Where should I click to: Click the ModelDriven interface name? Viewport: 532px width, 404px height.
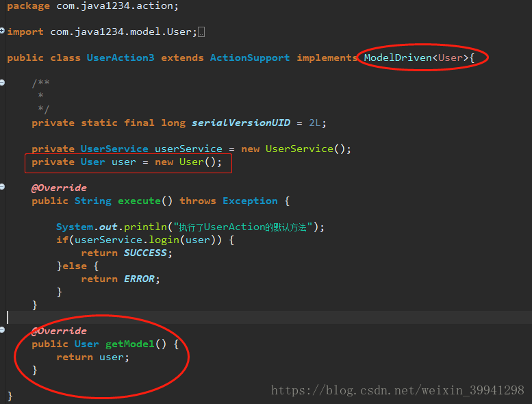[398, 58]
